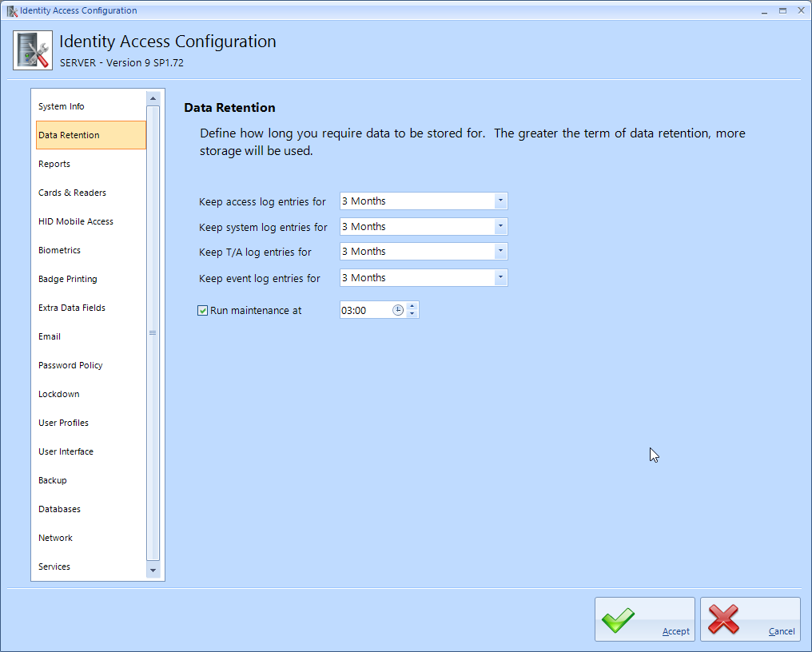Increase maintenance time with the up spinner
This screenshot has width=812, height=652.
click(x=412, y=306)
